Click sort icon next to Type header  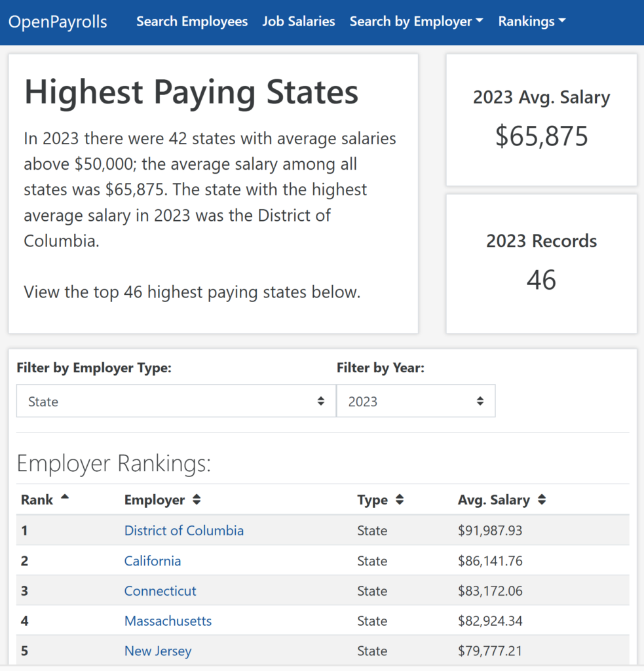tap(400, 500)
